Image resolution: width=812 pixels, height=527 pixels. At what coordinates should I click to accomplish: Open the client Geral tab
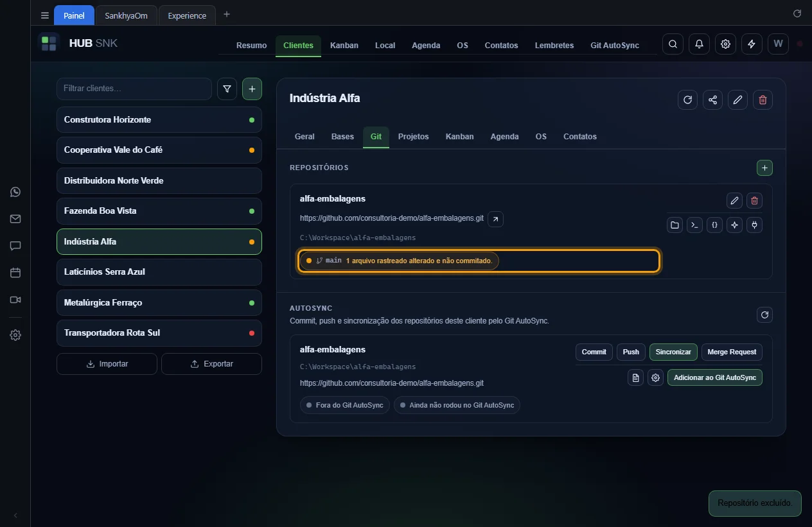coord(304,137)
